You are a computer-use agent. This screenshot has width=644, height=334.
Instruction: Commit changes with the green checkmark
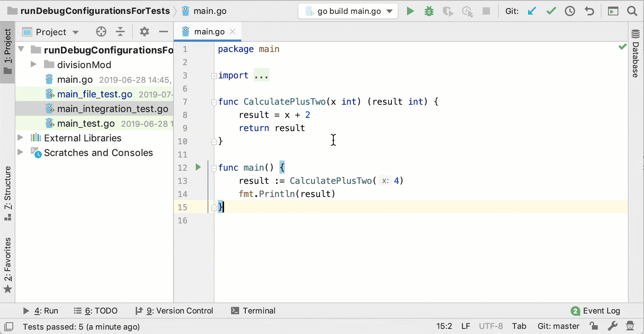[x=551, y=11]
